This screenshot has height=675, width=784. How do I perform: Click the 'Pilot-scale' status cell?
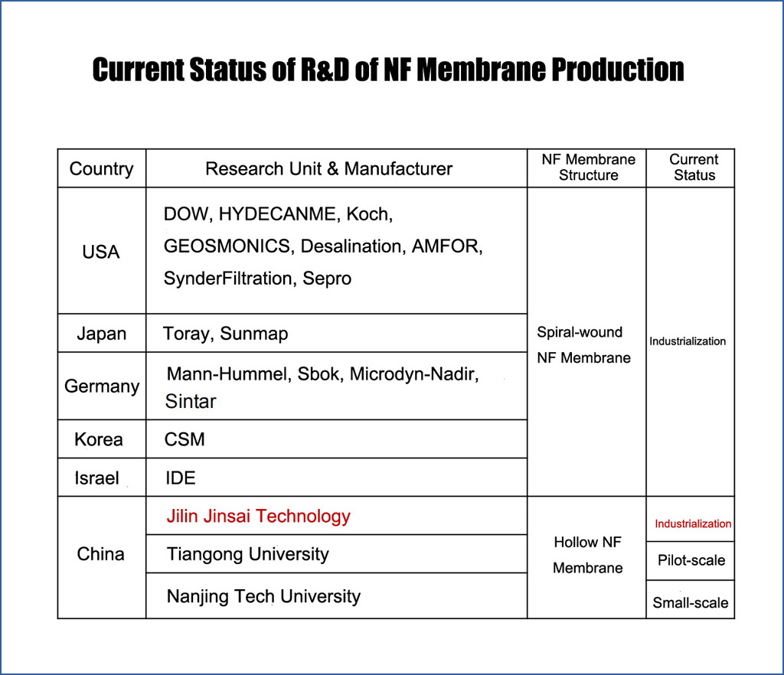coord(691,560)
